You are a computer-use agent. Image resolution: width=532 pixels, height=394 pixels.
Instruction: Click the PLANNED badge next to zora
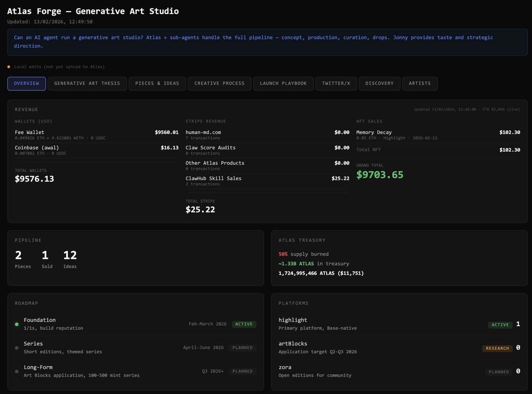coord(499,372)
